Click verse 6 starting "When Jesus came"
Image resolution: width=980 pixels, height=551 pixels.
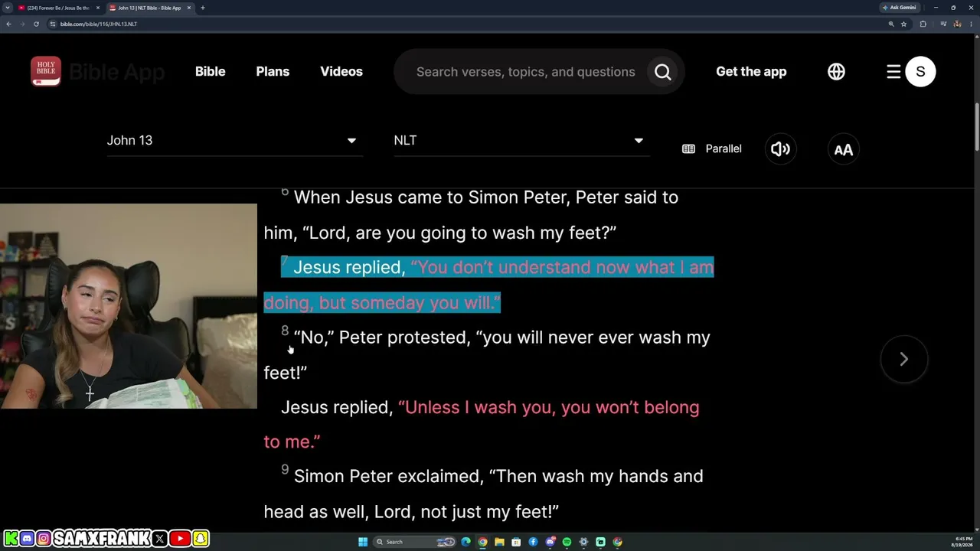tap(471, 215)
